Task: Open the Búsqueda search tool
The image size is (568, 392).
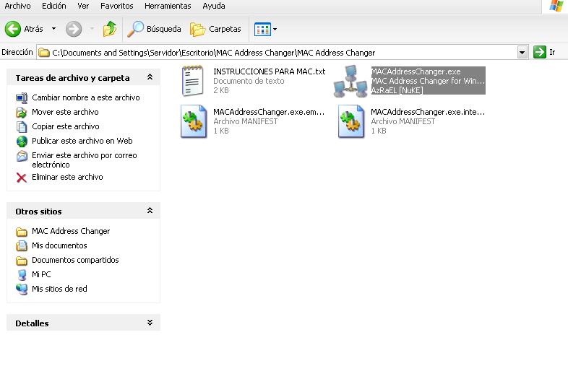Action: [x=155, y=29]
